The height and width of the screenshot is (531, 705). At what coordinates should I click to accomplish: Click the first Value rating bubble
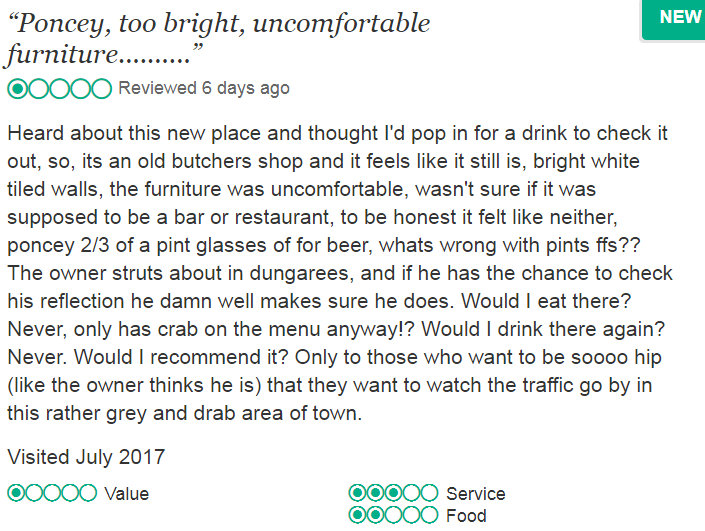[17, 493]
